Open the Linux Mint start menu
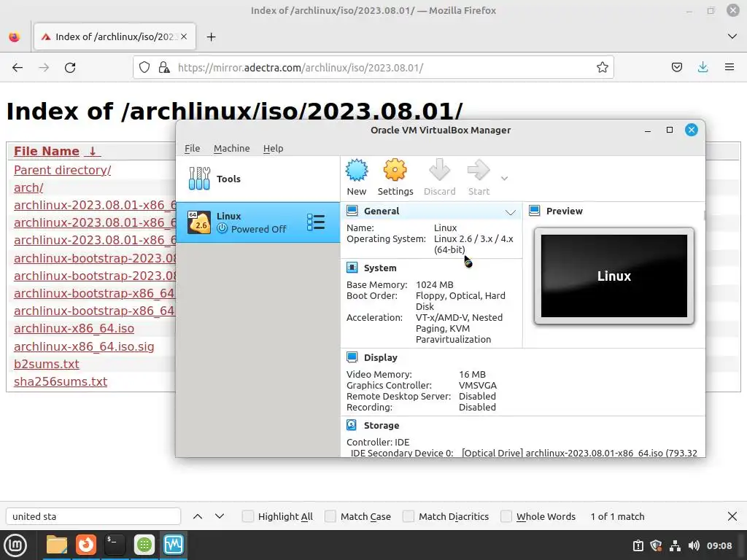 click(x=15, y=545)
